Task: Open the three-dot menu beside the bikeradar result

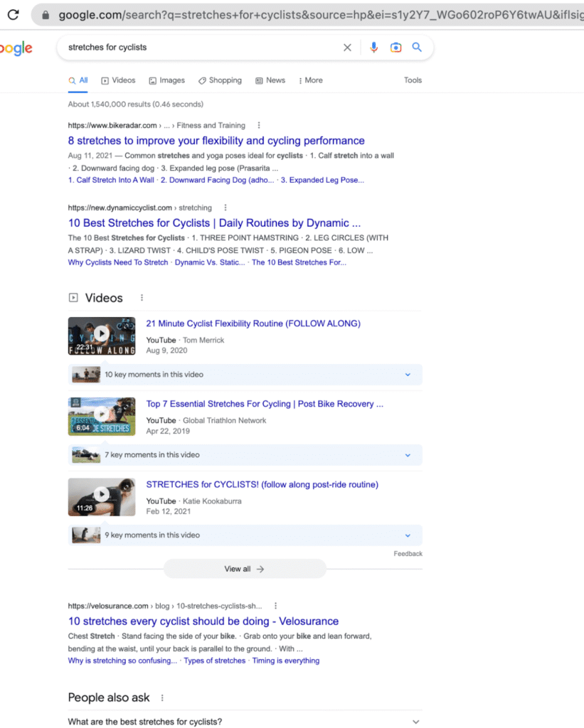Action: tap(258, 124)
